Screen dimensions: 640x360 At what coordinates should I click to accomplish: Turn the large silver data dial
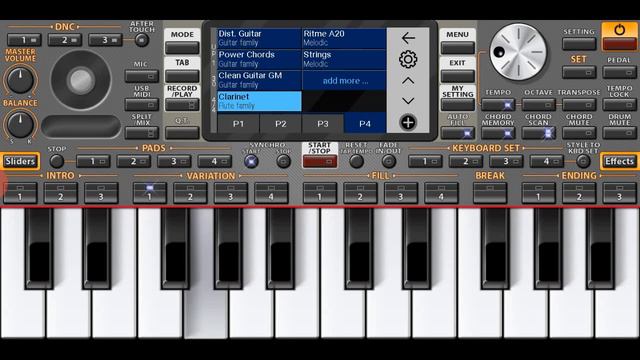point(518,51)
